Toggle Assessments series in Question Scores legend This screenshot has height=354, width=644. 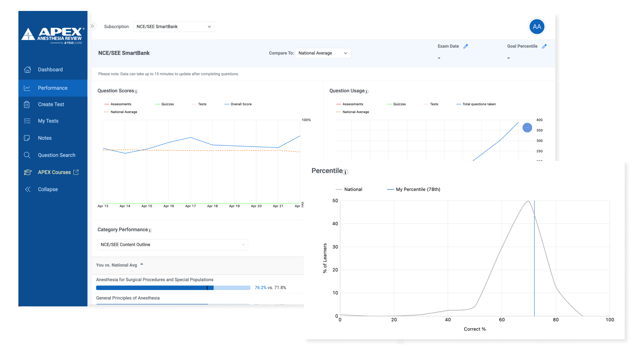(x=118, y=104)
